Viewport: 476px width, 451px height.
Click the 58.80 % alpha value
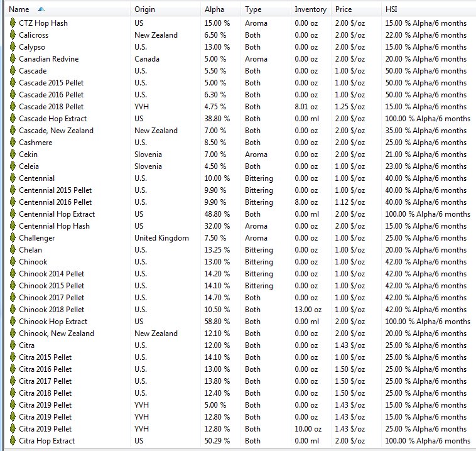click(x=217, y=322)
